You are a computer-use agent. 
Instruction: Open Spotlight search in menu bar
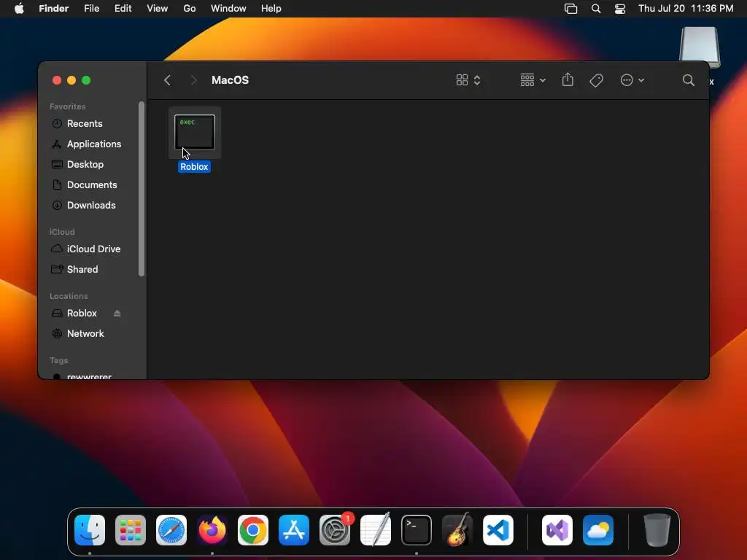pyautogui.click(x=596, y=9)
